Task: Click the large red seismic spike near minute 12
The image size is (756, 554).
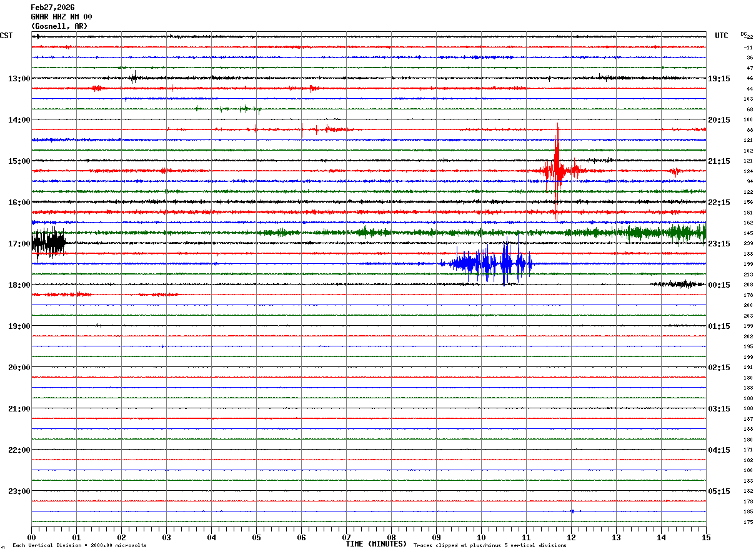Action: (557, 170)
